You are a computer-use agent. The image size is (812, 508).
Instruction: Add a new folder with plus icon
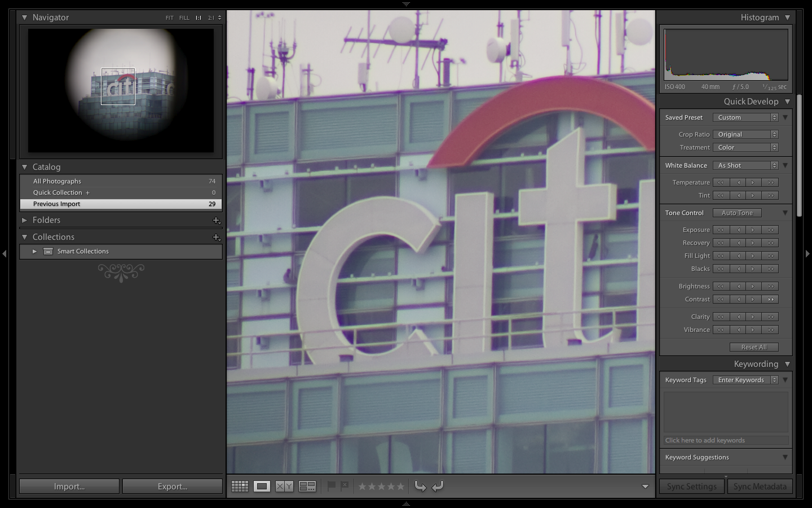(x=216, y=220)
